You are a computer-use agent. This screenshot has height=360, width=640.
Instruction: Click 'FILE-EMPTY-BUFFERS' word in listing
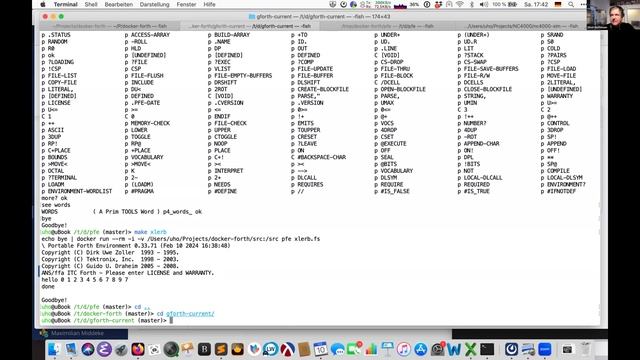[x=243, y=76]
